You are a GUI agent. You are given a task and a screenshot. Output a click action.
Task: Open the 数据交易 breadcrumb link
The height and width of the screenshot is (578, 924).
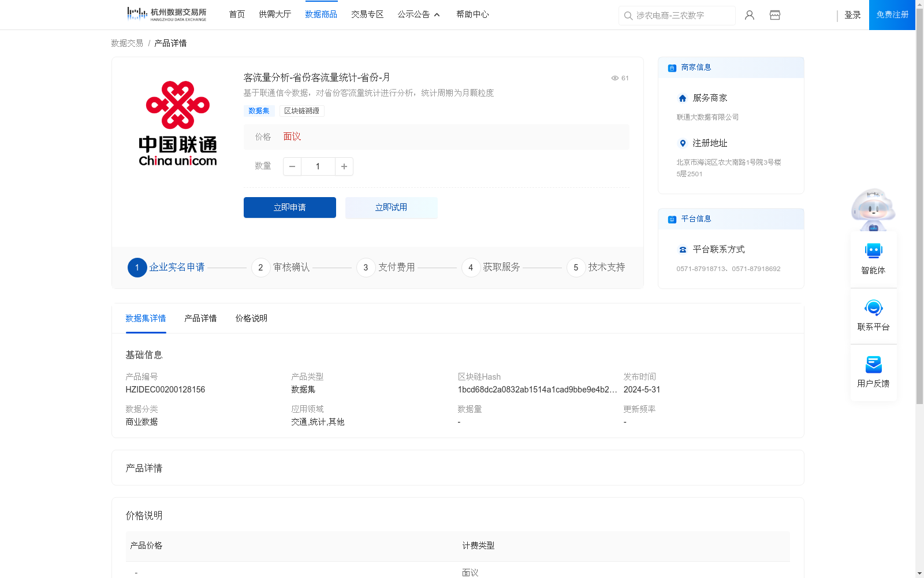click(x=126, y=43)
